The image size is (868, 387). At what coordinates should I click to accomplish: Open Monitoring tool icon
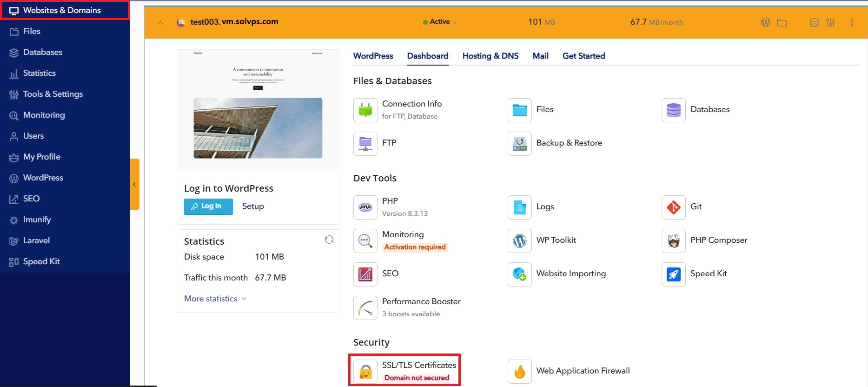[x=365, y=241]
